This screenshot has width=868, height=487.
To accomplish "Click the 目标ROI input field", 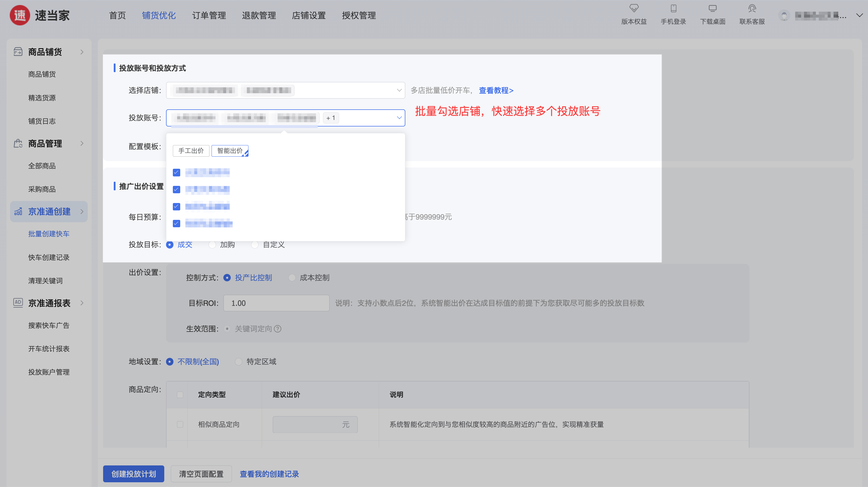I will pos(276,303).
